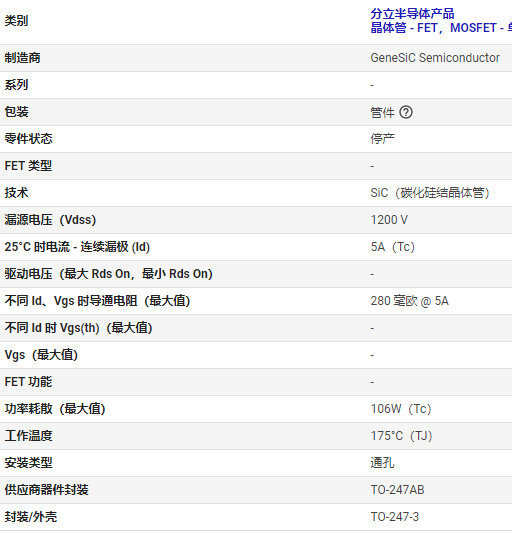Click the 停产 part status value
The height and width of the screenshot is (535, 512).
[x=382, y=139]
